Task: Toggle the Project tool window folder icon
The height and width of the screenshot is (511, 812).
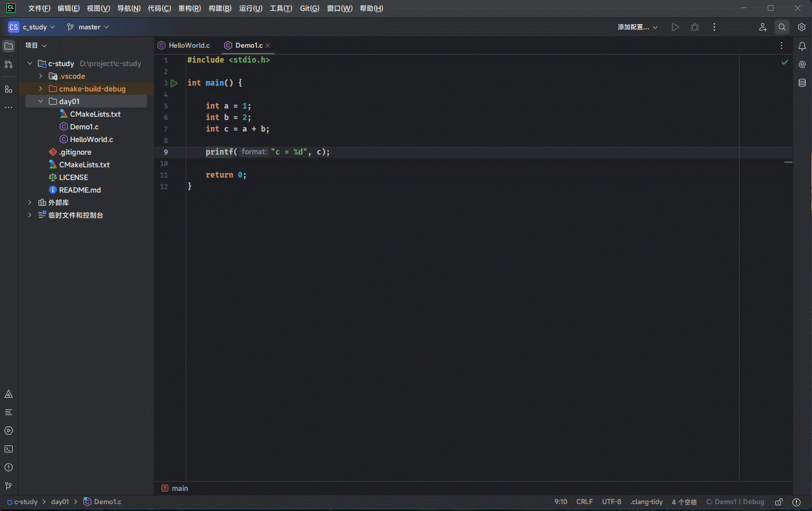Action: coord(9,46)
